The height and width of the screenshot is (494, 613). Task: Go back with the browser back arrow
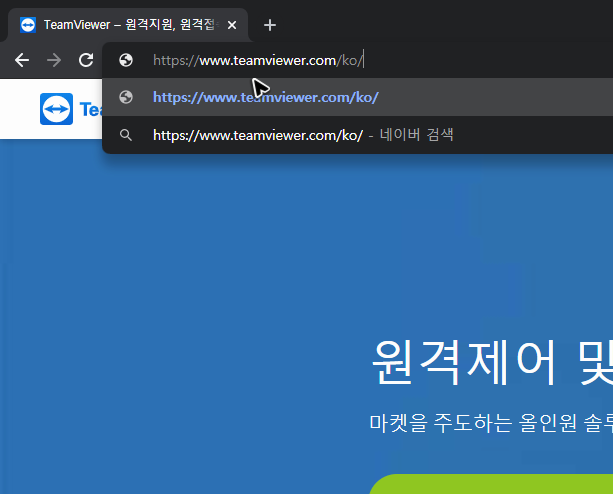tap(22, 60)
